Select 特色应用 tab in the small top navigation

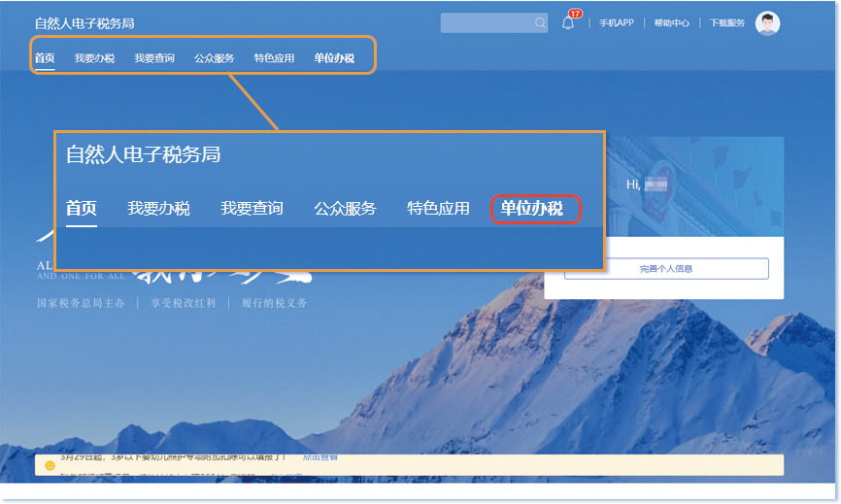coord(274,58)
